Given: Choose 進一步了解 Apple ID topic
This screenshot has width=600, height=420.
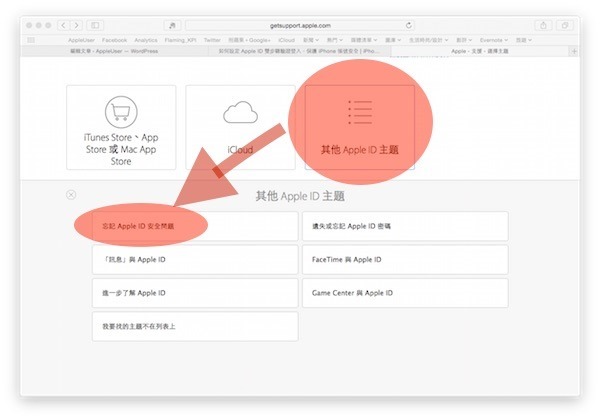Looking at the screenshot, I should click(x=195, y=293).
